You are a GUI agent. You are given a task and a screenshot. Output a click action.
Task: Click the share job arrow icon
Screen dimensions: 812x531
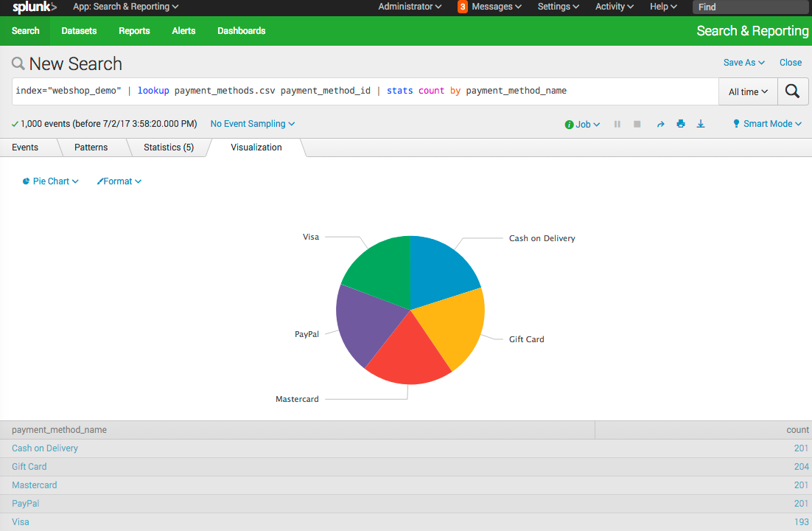(x=661, y=124)
